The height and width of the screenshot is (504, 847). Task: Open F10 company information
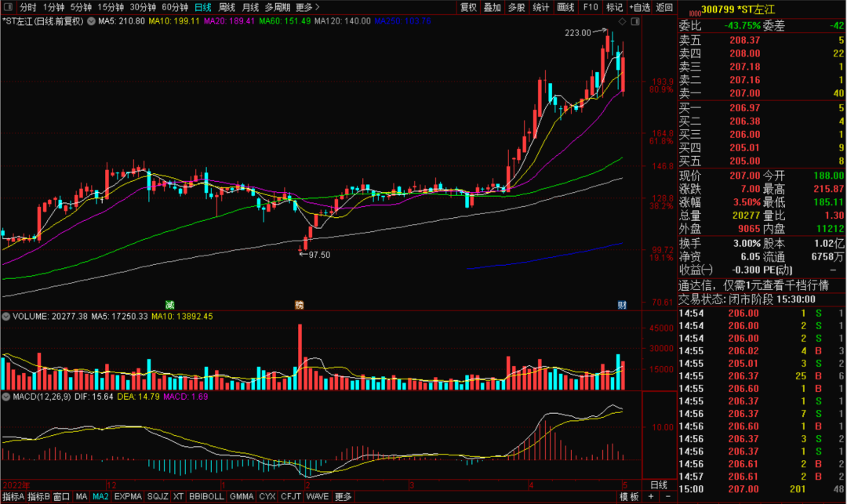[x=590, y=7]
